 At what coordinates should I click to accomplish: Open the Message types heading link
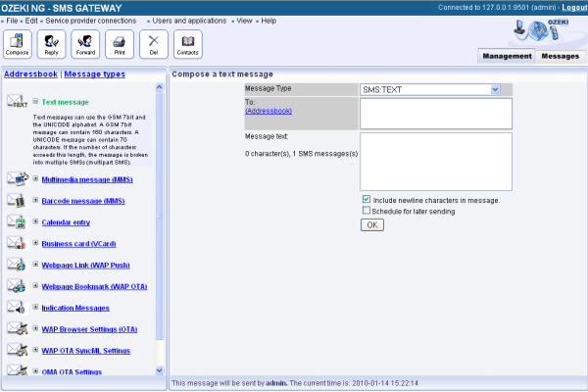tap(94, 73)
